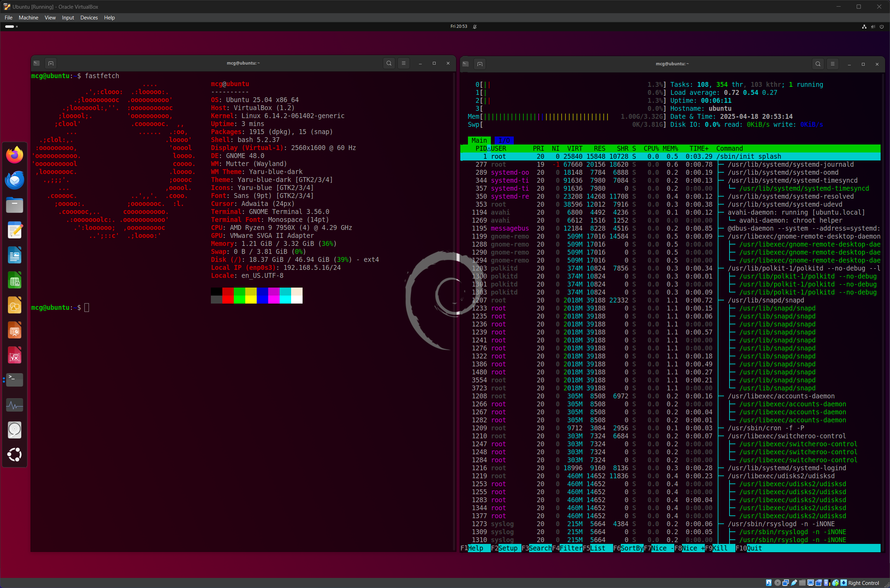Click the bright red color block

(228, 299)
